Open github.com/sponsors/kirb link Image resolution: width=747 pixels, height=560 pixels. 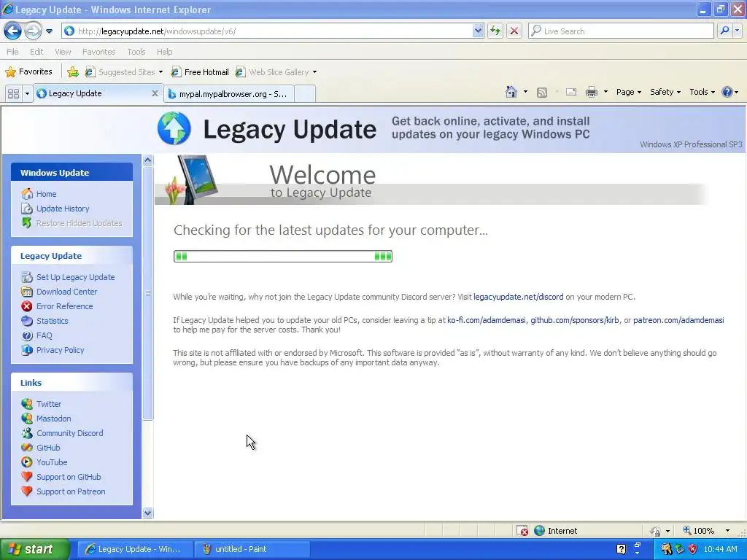coord(575,320)
